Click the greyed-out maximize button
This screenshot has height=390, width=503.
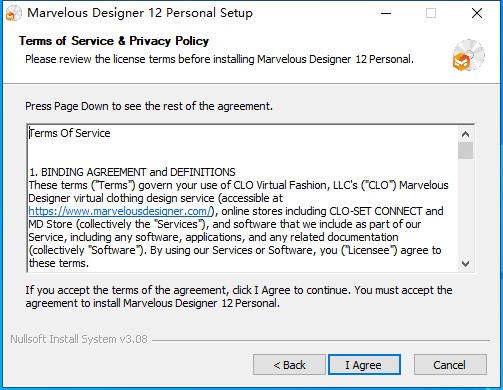coord(431,13)
